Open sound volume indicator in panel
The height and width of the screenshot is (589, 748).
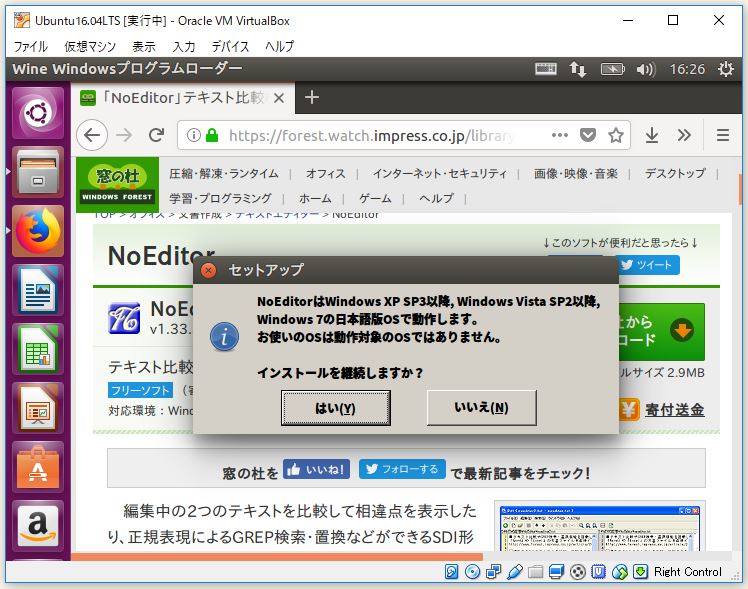646,70
